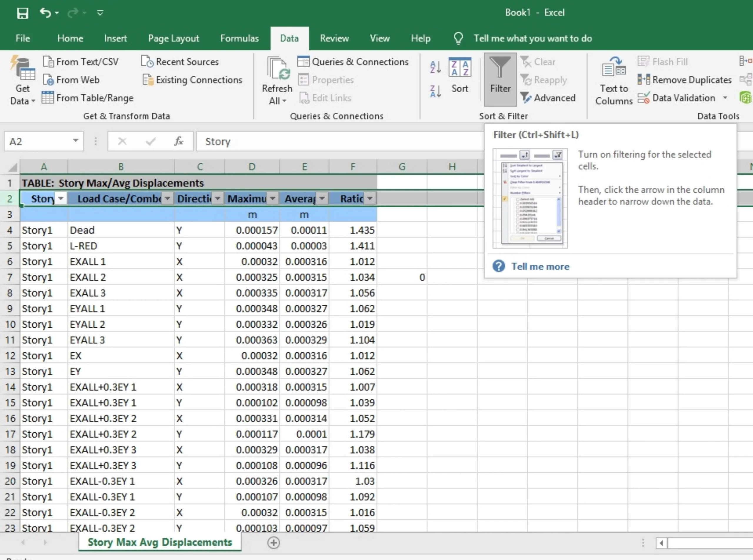Open Advanced filter options
This screenshot has width=753, height=560.
548,98
